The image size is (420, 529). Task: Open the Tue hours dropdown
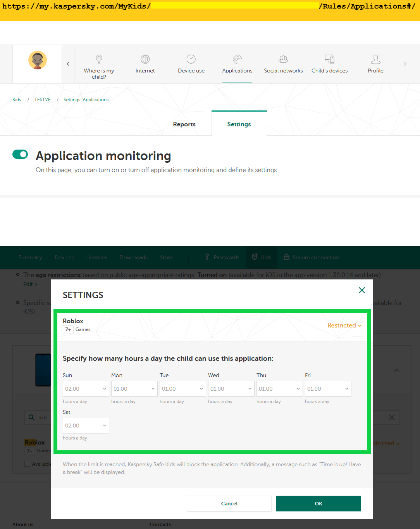[183, 389]
